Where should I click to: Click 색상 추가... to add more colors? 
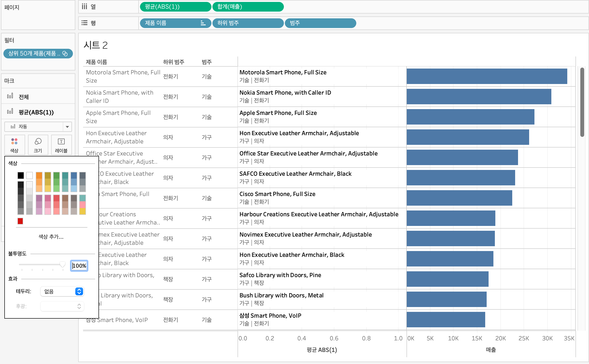[51, 237]
